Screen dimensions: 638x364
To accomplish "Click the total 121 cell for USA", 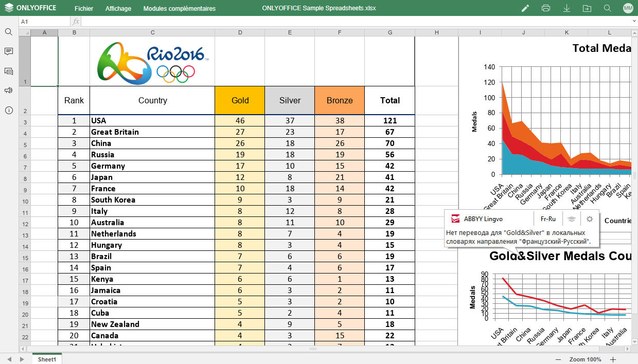I will [x=390, y=121].
